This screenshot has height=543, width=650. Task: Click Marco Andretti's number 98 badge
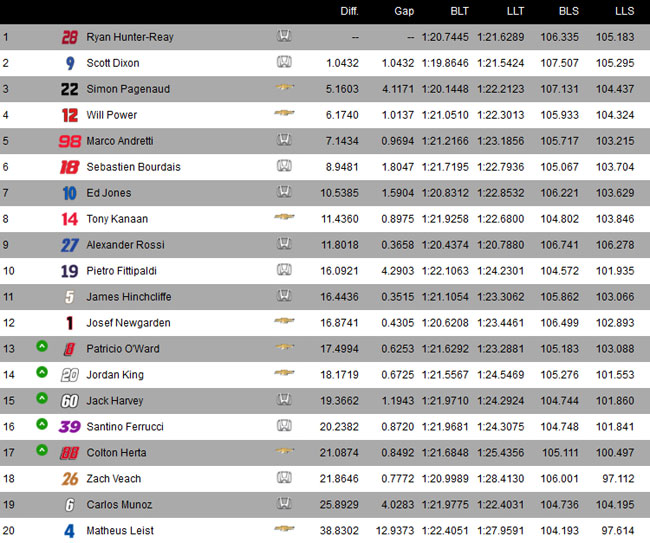click(70, 141)
